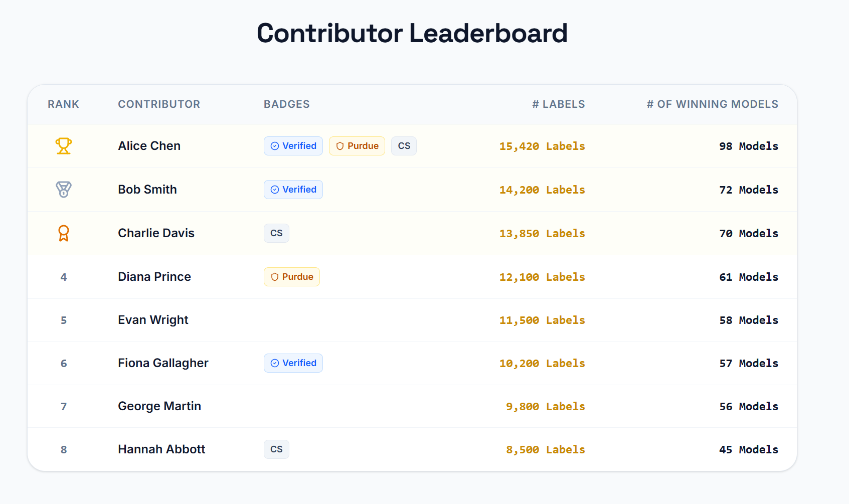Click Alice Chen's Purdue shield icon
Image resolution: width=849 pixels, height=504 pixels.
[x=340, y=146]
